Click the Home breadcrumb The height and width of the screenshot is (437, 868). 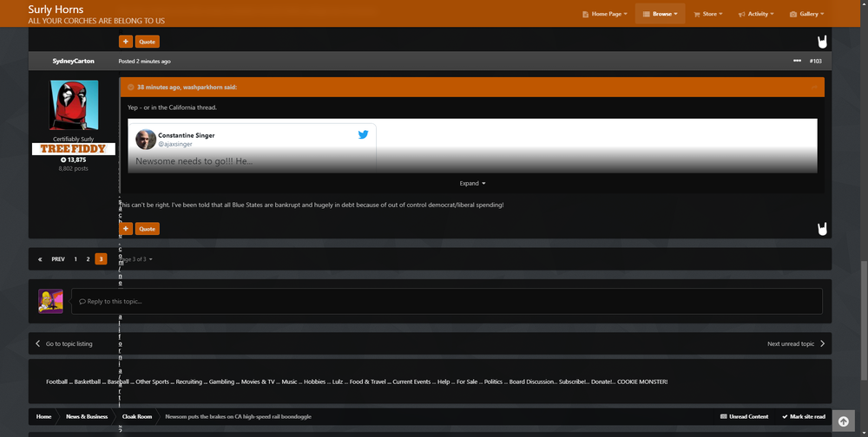[43, 416]
